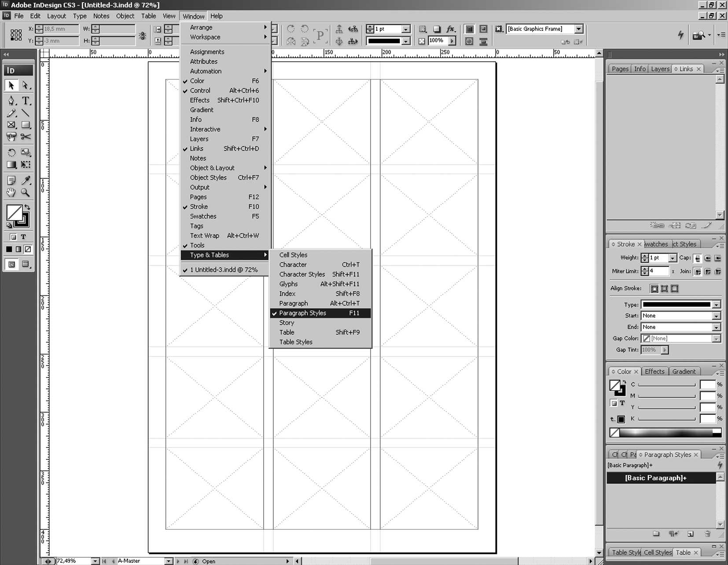Open the Object menu
The width and height of the screenshot is (728, 565).
[x=125, y=16]
